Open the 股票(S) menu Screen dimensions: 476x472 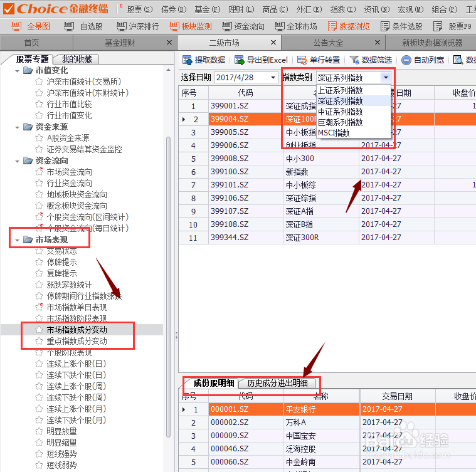tap(140, 9)
